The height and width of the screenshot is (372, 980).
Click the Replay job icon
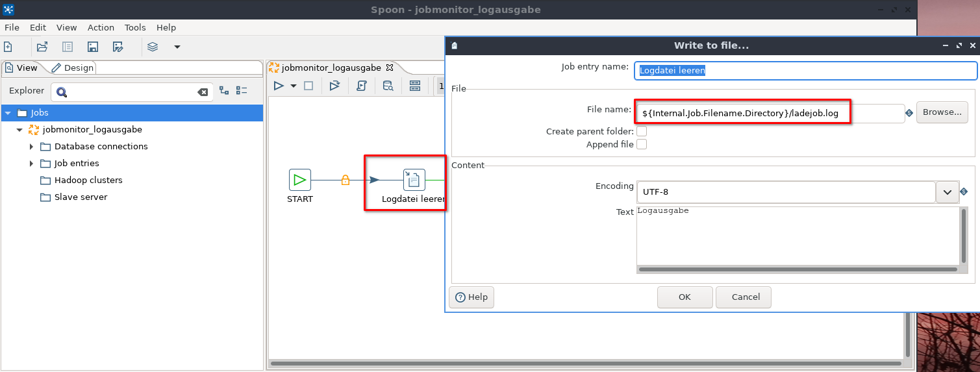coord(334,86)
